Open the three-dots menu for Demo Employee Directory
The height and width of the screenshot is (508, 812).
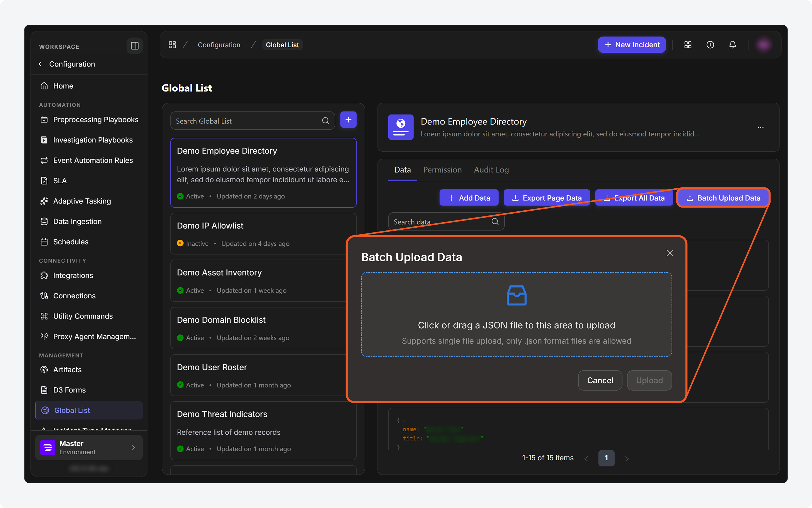point(760,127)
